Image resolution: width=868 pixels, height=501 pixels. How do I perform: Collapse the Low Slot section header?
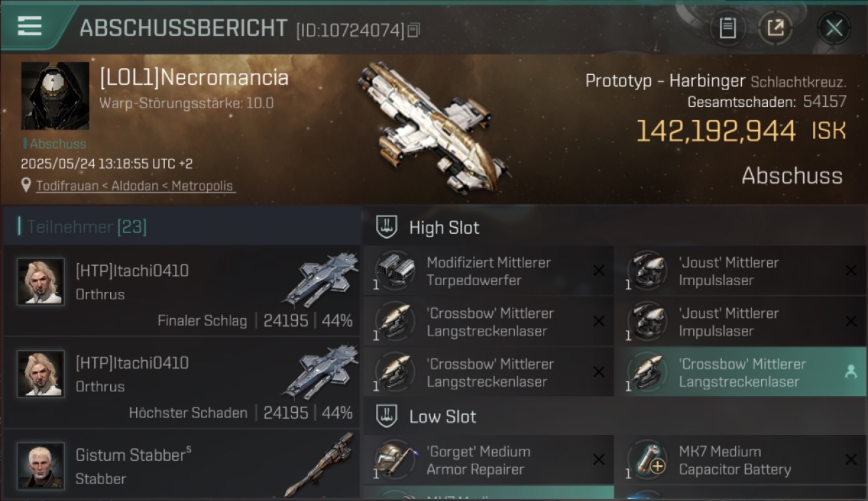(614, 416)
